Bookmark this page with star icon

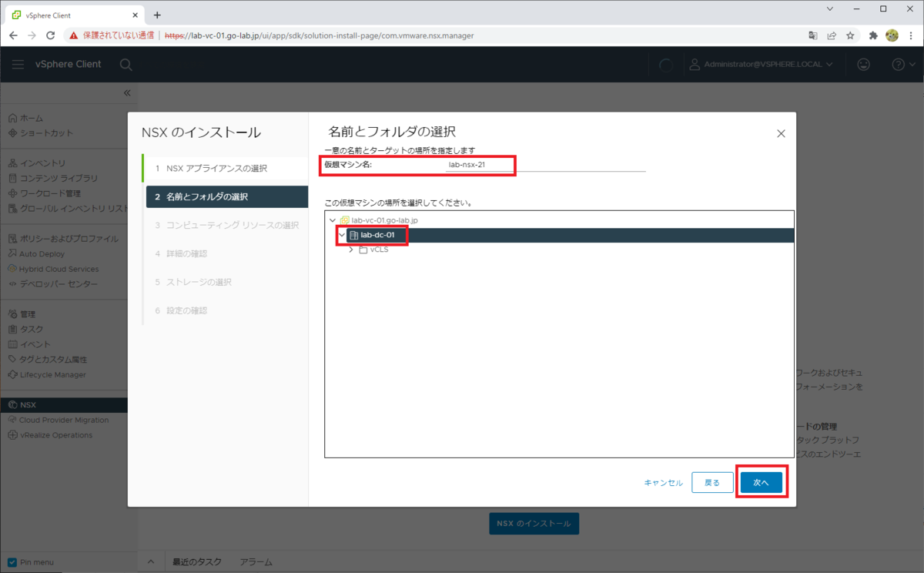850,35
